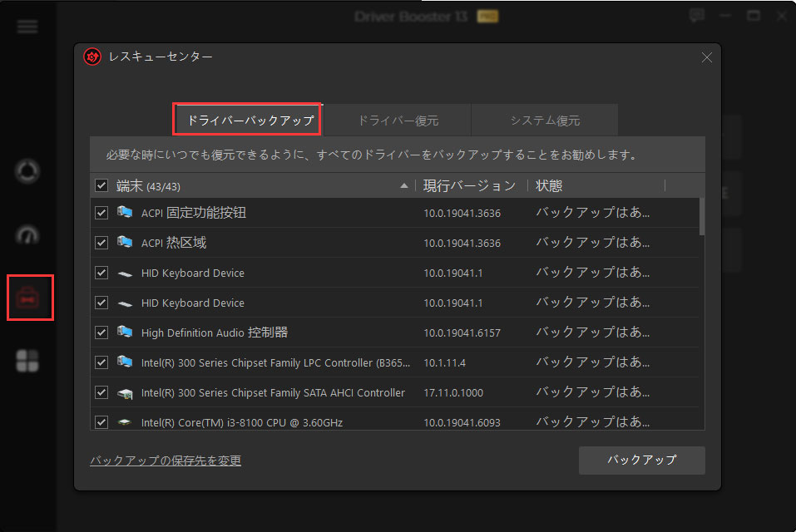Open the hamburger menu in the sidebar
The image size is (796, 532).
[x=27, y=27]
